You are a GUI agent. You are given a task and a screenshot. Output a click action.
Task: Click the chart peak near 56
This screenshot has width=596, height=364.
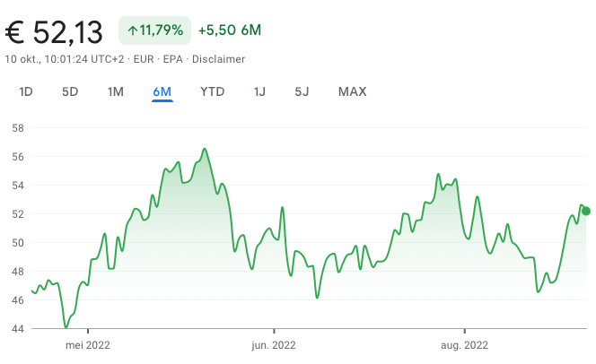tap(205, 149)
